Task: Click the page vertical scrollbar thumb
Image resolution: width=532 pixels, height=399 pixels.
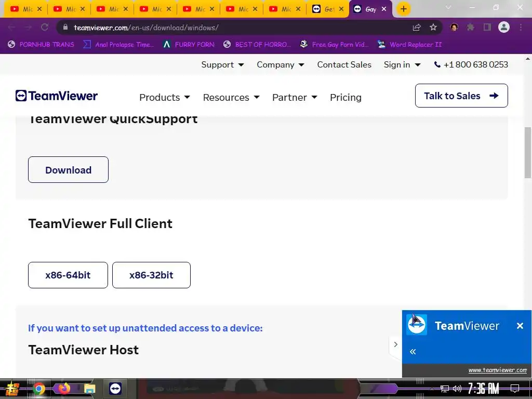Action: pos(528,153)
